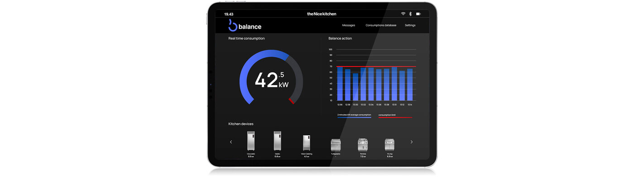Open Settings in the top bar
The image size is (644, 181).
pos(410,25)
